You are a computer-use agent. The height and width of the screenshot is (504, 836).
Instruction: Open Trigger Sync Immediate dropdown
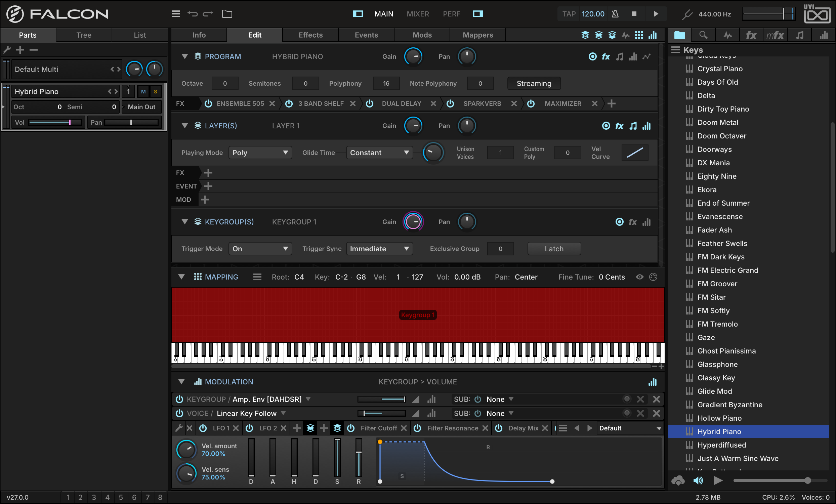(379, 249)
